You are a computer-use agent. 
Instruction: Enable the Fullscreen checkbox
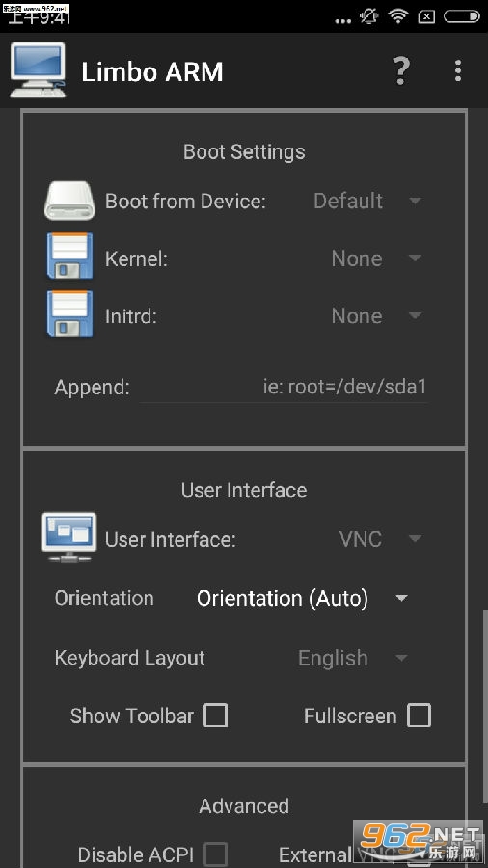[x=419, y=716]
